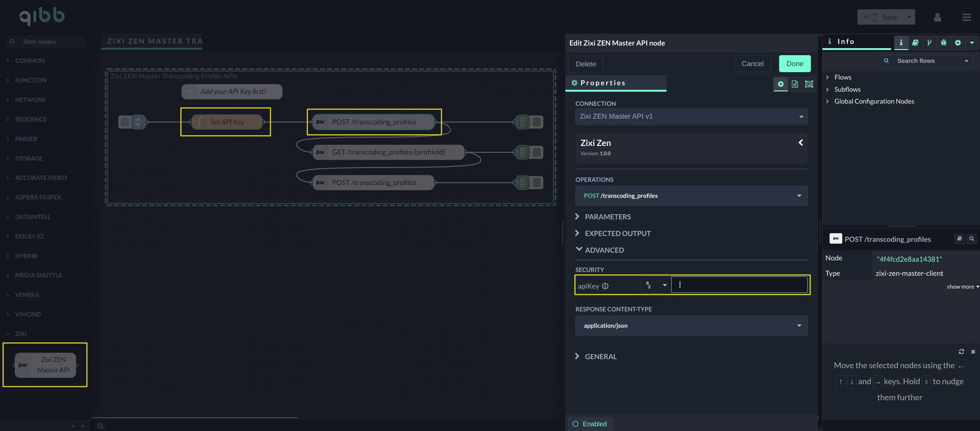
Task: Open the Operations POST /transcoding_profiles dropdown
Action: point(691,196)
